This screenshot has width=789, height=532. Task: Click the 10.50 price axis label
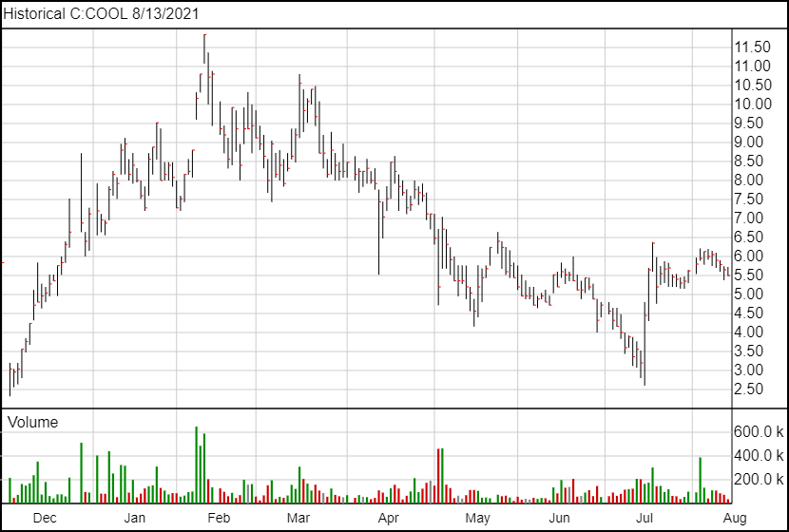click(x=753, y=85)
